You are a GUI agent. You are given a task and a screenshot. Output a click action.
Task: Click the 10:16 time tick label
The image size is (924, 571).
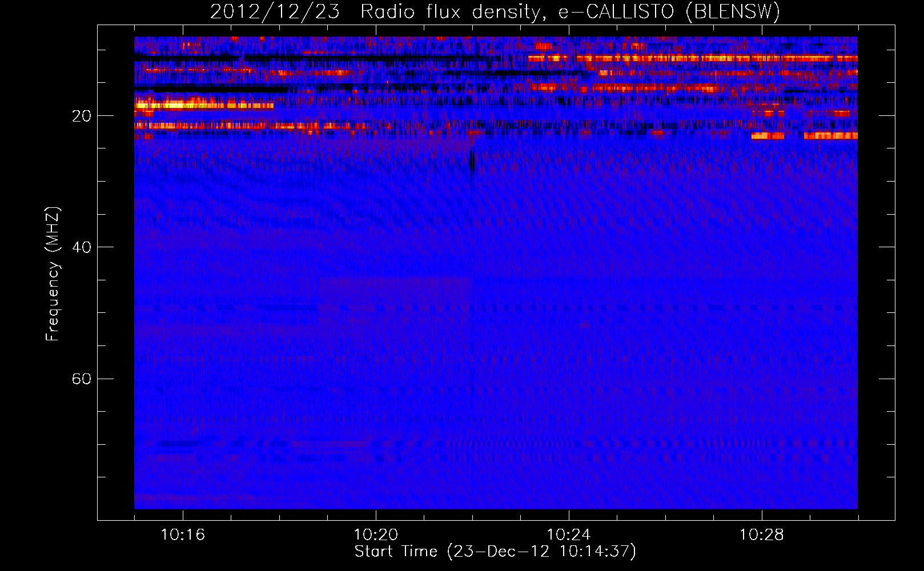click(x=183, y=535)
